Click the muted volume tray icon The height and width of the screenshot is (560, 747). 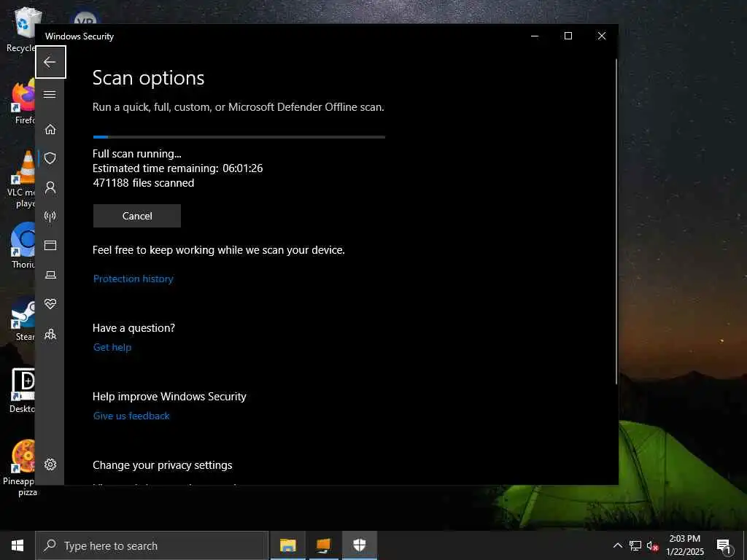(x=652, y=545)
